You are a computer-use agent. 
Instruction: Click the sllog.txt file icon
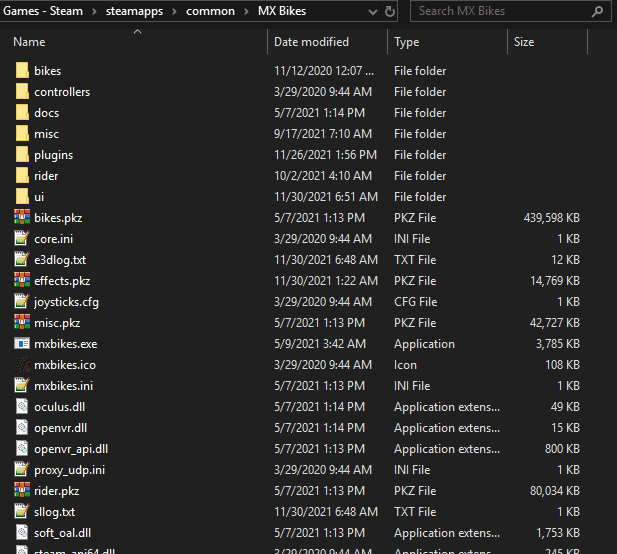point(22,512)
